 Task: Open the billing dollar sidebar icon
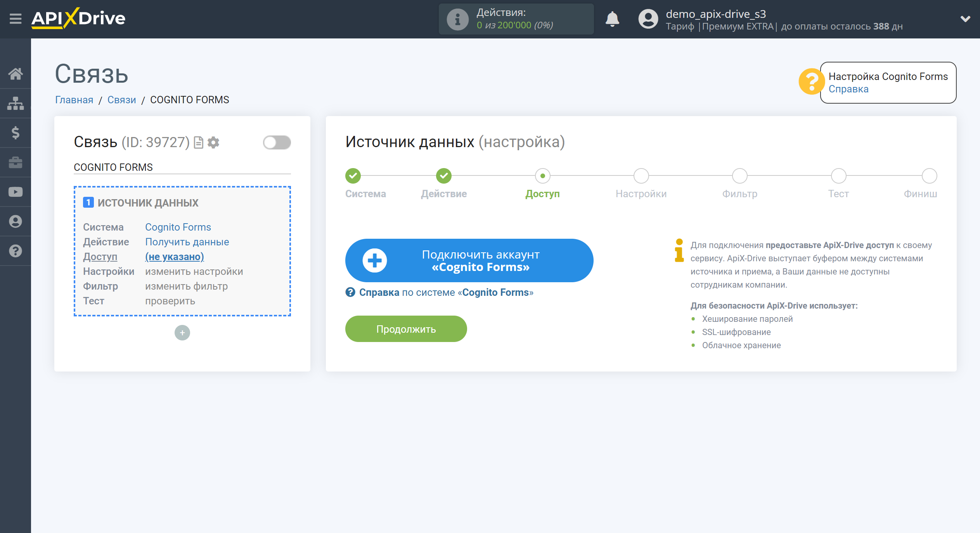tap(16, 132)
